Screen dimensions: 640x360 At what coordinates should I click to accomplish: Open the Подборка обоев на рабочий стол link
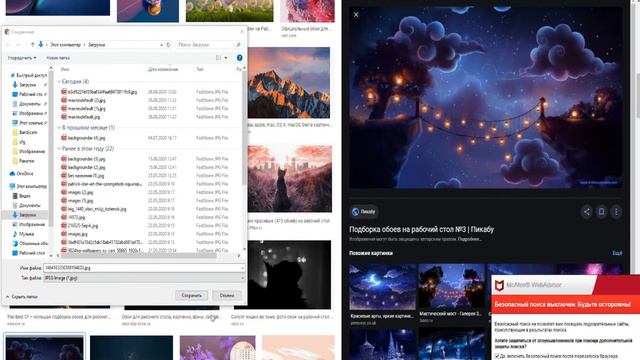click(x=422, y=229)
